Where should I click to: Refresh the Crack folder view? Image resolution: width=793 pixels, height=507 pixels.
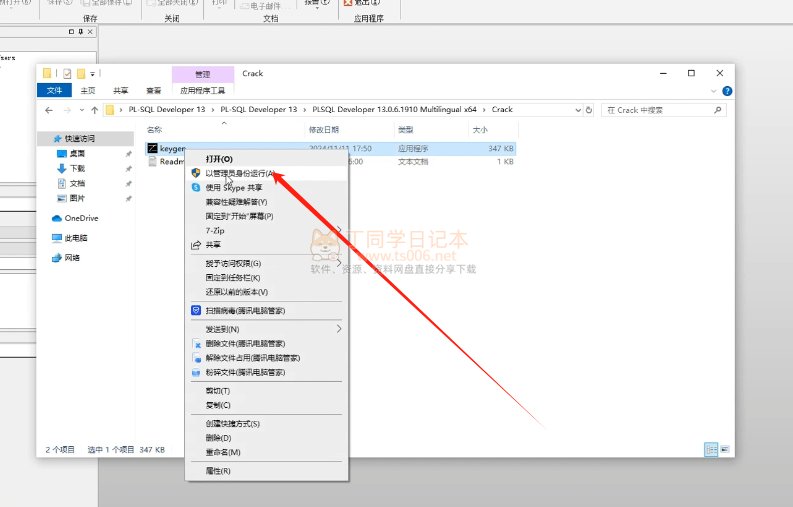point(589,110)
